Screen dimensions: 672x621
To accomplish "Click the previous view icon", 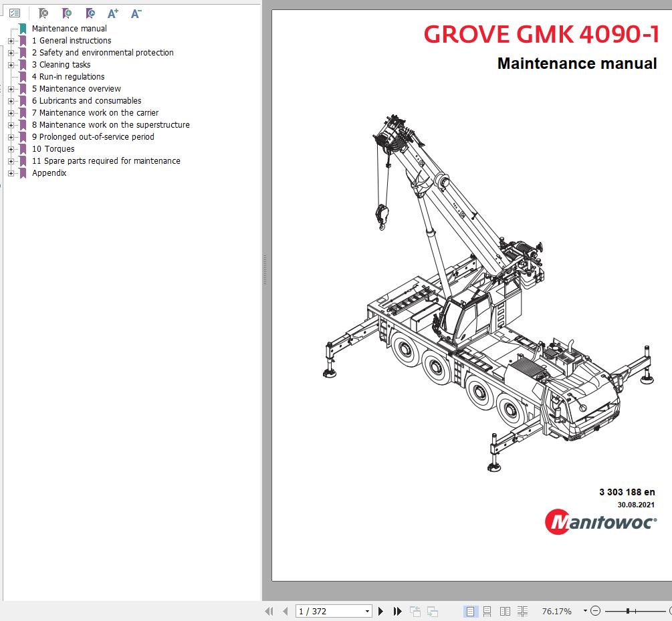I will coord(415,611).
